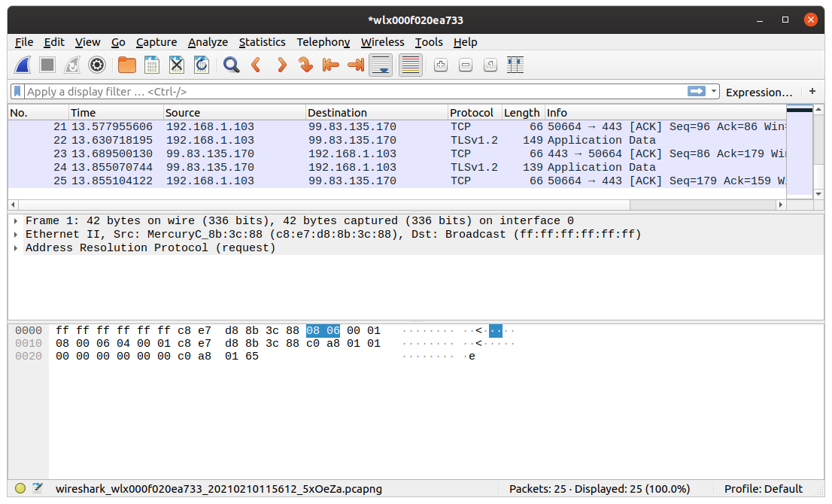Screen dimensions: 832x504
Task: Reload this capture file
Action: pyautogui.click(x=201, y=65)
